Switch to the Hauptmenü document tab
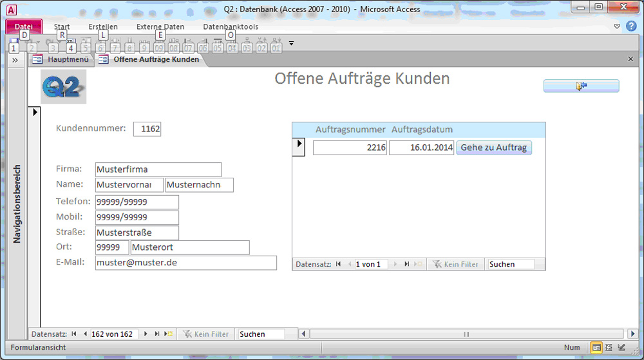This screenshot has width=644, height=360. tap(61, 59)
